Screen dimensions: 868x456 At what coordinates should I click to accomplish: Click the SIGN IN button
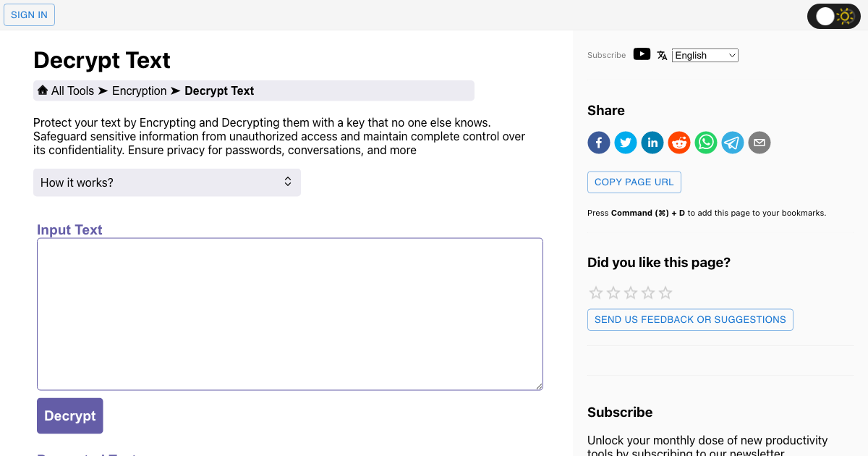click(x=29, y=14)
